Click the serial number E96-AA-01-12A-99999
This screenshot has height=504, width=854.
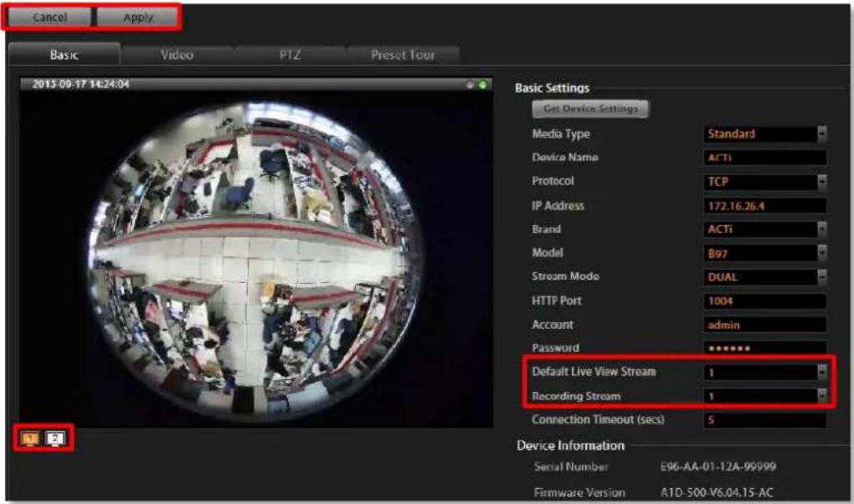(718, 466)
